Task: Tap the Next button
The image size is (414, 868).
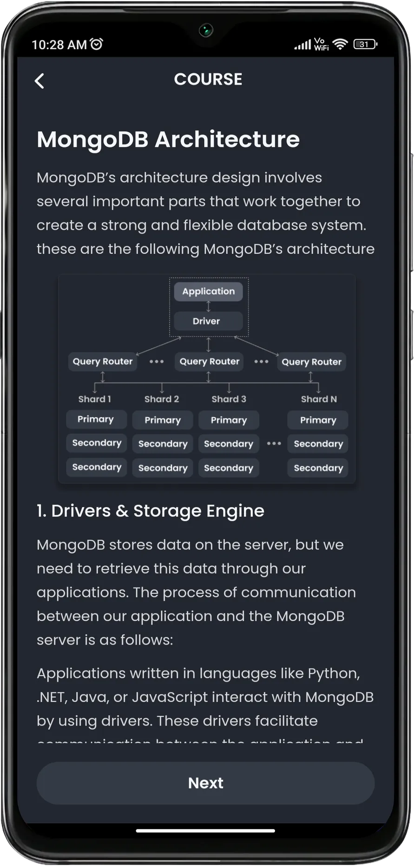Action: tap(205, 783)
